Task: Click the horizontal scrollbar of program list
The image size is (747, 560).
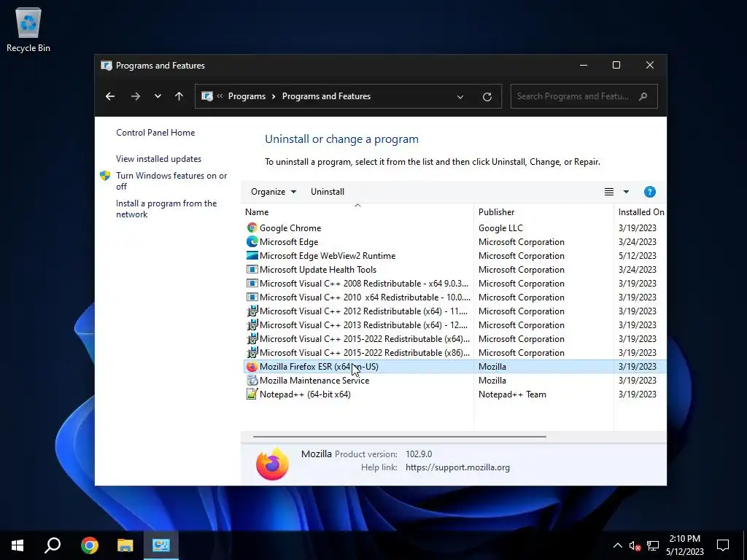Action: [399, 436]
